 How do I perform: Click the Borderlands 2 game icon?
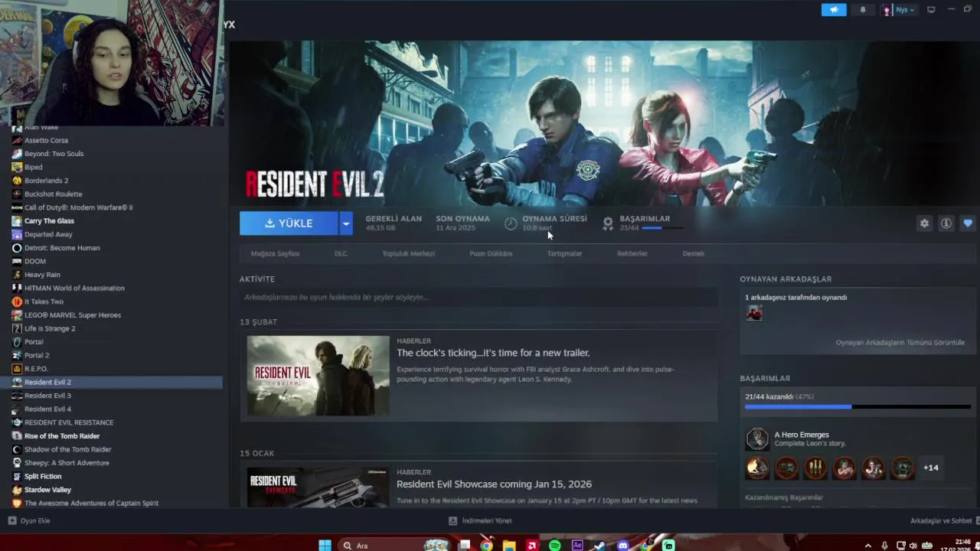pos(17,181)
